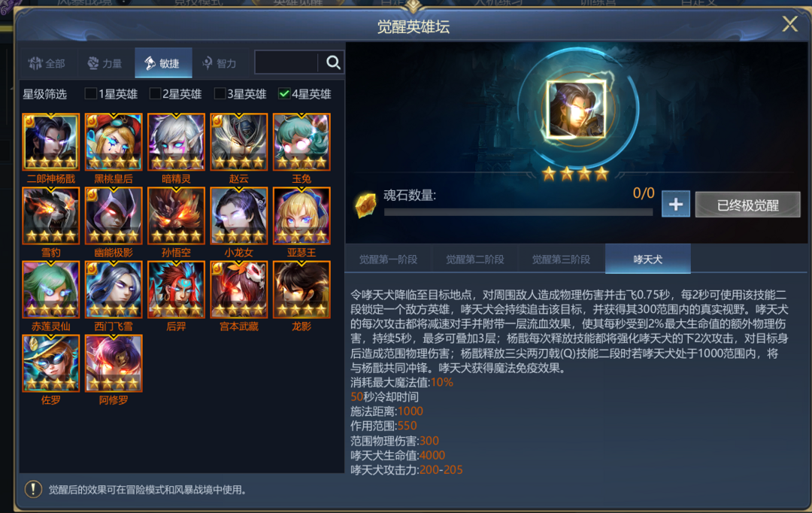Toggle the 3星英雄 filter checkbox
The image size is (812, 513).
pyautogui.click(x=220, y=93)
